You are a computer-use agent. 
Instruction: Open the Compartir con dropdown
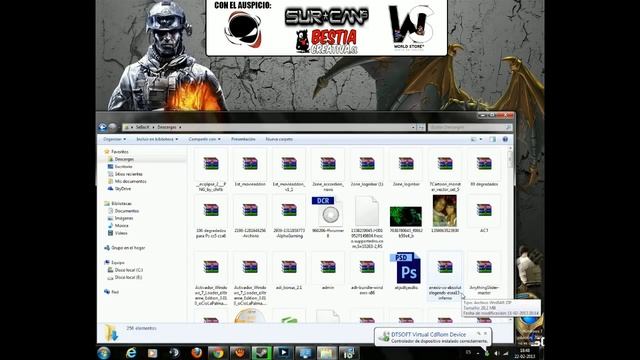coord(204,139)
